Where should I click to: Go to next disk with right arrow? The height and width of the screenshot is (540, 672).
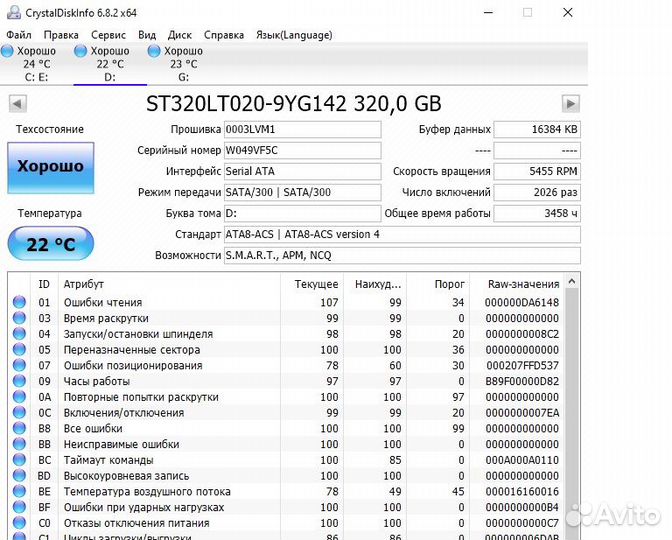571,104
